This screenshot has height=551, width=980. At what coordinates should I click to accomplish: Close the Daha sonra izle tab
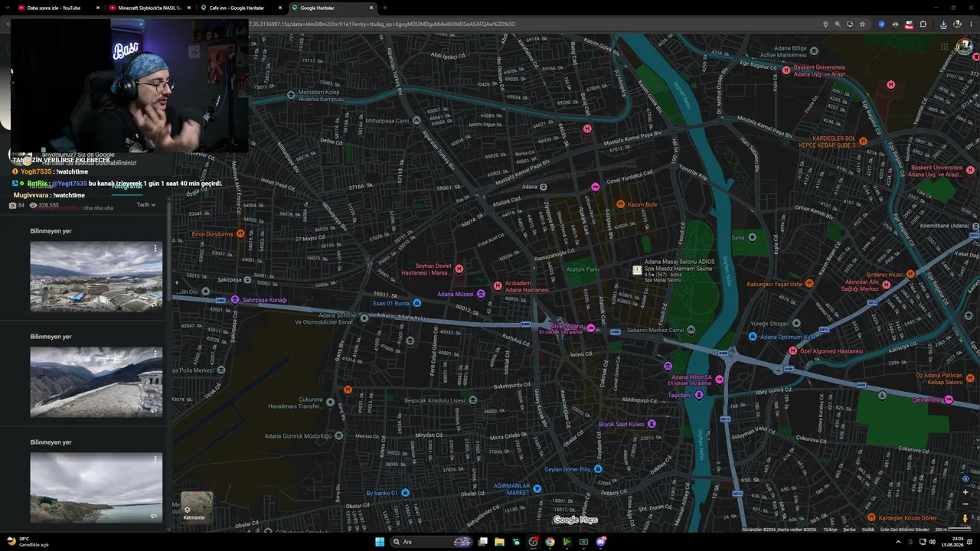coord(98,8)
